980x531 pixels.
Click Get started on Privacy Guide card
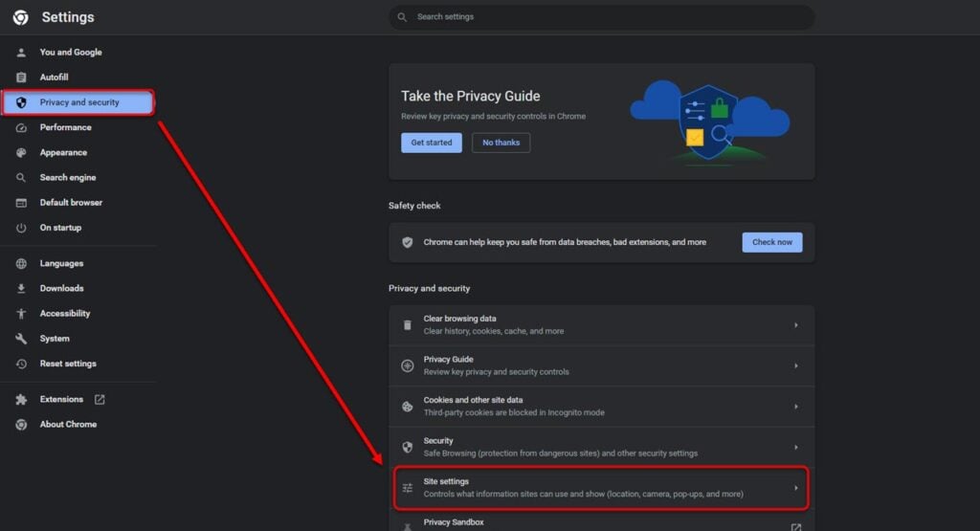tap(432, 143)
